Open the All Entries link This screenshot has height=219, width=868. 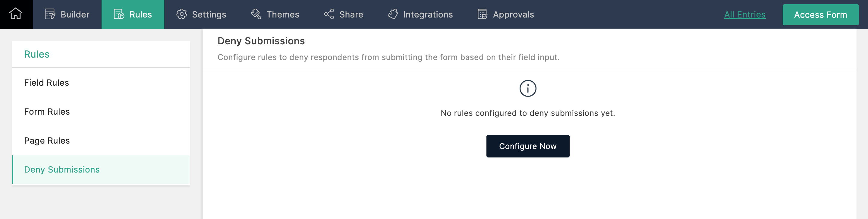(745, 14)
